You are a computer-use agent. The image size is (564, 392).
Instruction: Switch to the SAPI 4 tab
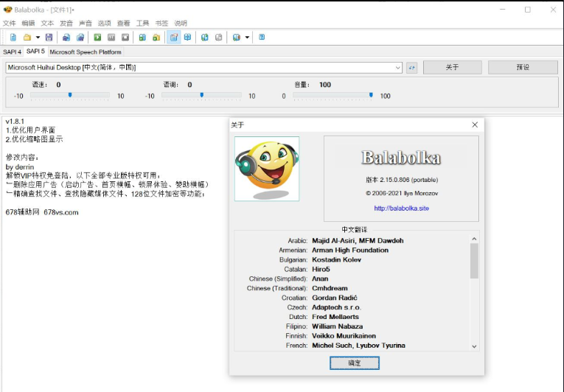coord(12,52)
